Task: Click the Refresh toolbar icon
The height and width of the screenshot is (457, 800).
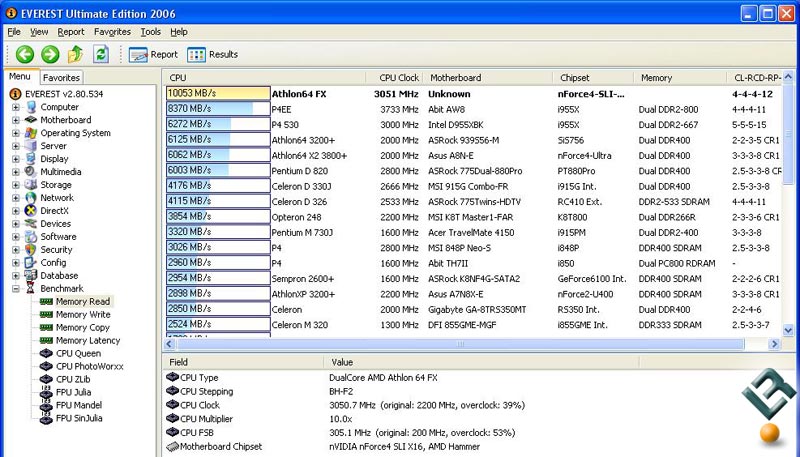Action: click(101, 54)
